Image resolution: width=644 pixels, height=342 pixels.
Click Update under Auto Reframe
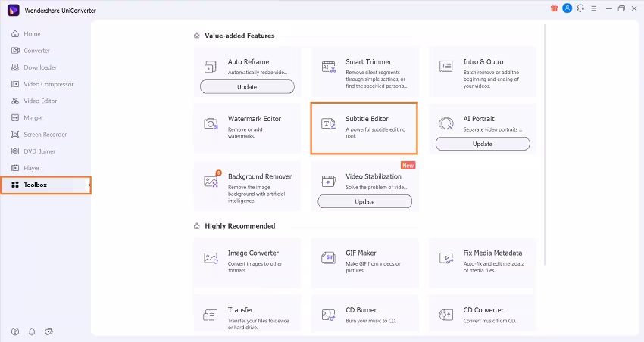click(247, 87)
